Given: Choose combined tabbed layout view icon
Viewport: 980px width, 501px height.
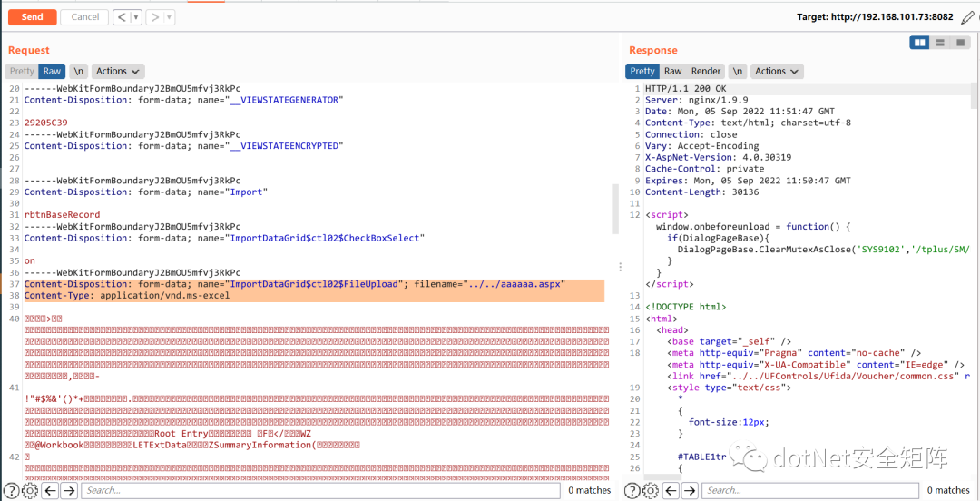Looking at the screenshot, I should coord(960,43).
